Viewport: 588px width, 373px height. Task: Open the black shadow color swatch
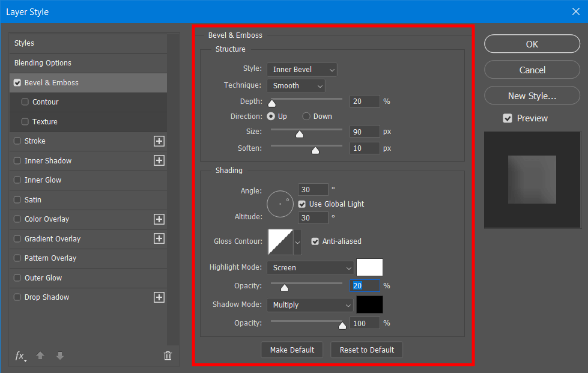click(369, 305)
